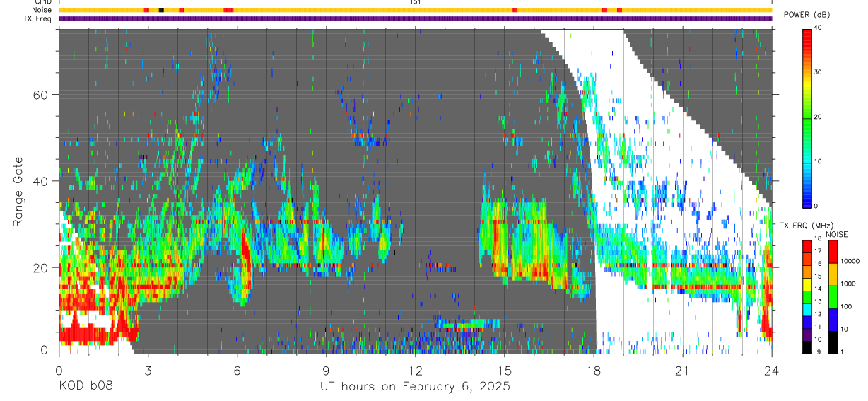This screenshot has width=868, height=401.
Task: Click the hour-axis tick label '21'
Action: coord(683,370)
